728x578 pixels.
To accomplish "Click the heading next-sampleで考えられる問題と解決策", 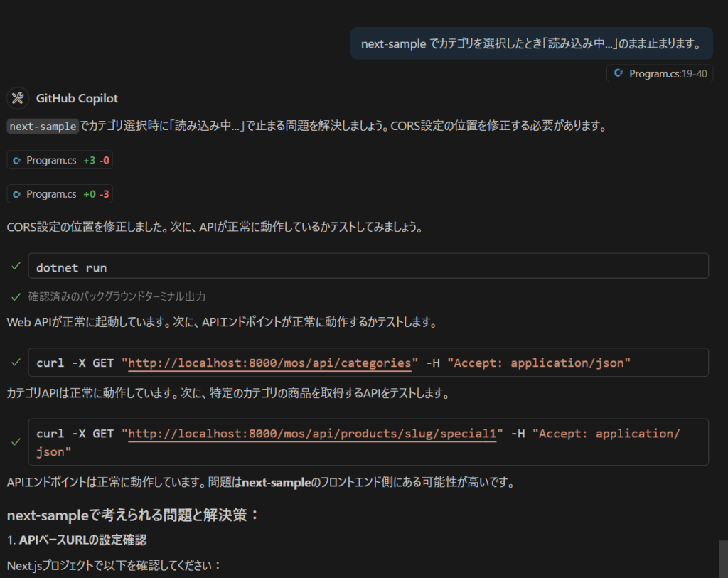I will tap(133, 515).
